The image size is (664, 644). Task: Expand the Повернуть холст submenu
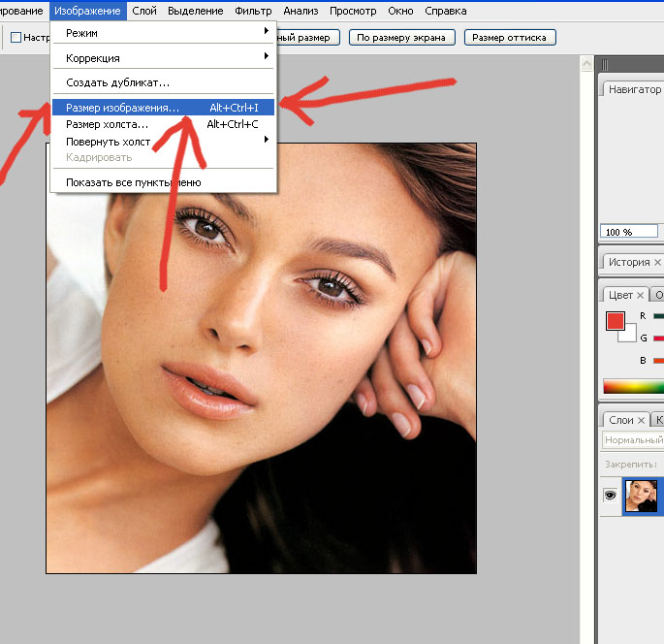pos(164,141)
